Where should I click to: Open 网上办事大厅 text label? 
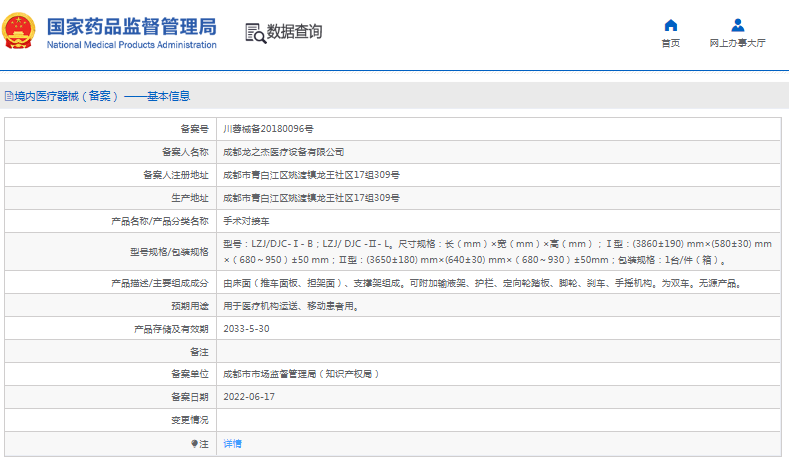(x=737, y=44)
